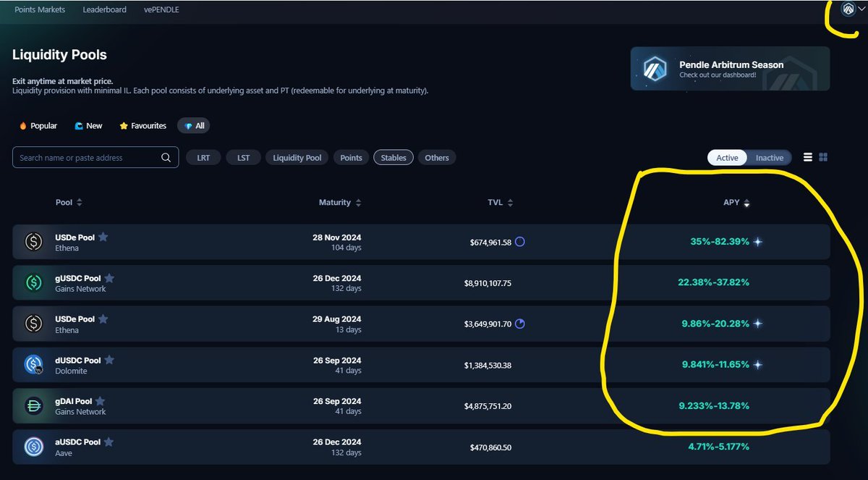Click the USDe token icon, 29 Aug pool

33,324
